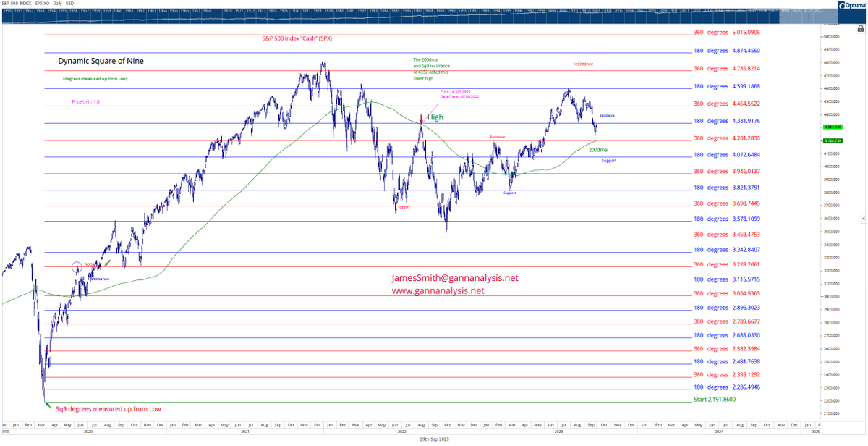Click the purple circle marker near 3228
Viewport: 868px width, 446px height.
coord(77,267)
